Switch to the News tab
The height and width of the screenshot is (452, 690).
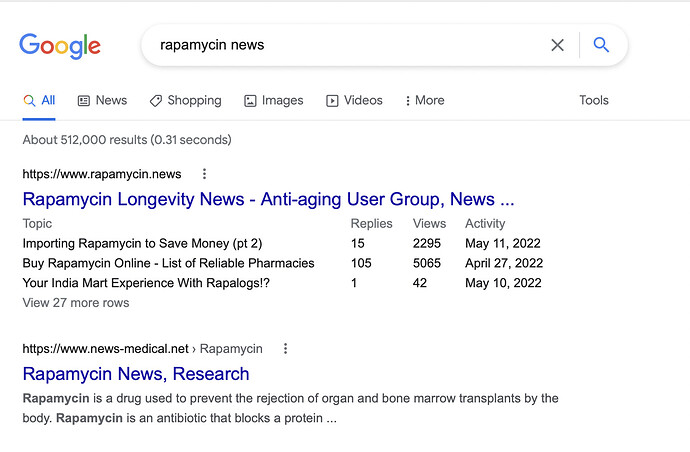tap(103, 100)
